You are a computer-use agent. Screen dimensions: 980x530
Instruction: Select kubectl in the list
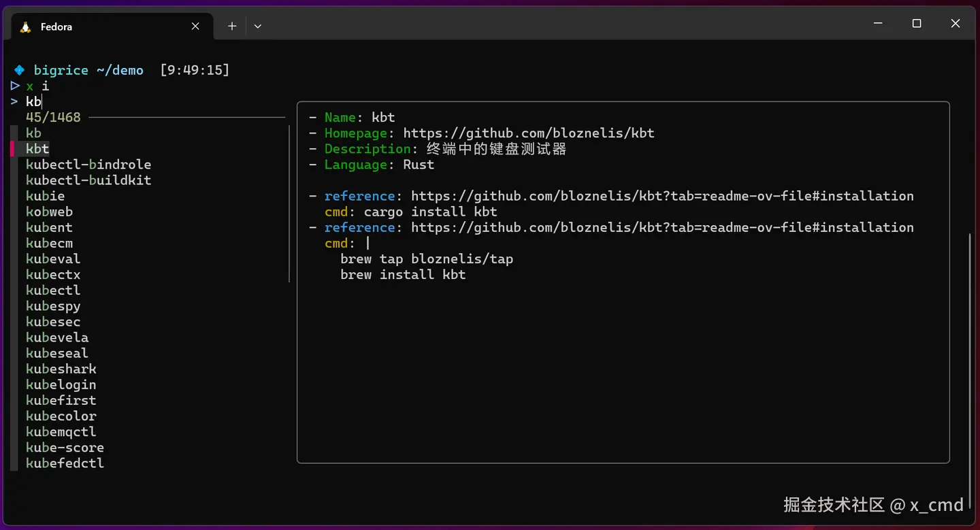[x=53, y=290]
